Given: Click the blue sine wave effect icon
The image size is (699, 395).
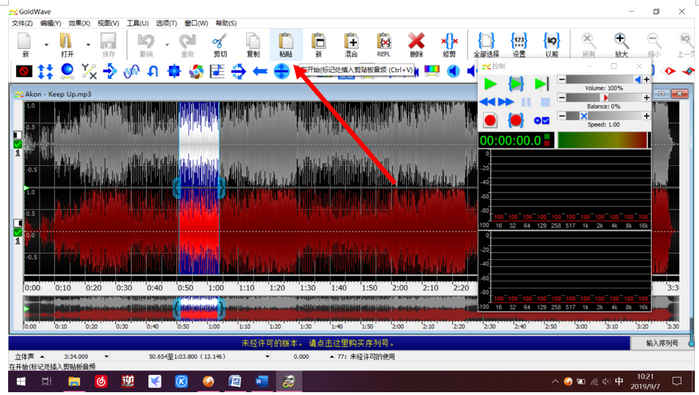Looking at the screenshot, I should click(132, 71).
